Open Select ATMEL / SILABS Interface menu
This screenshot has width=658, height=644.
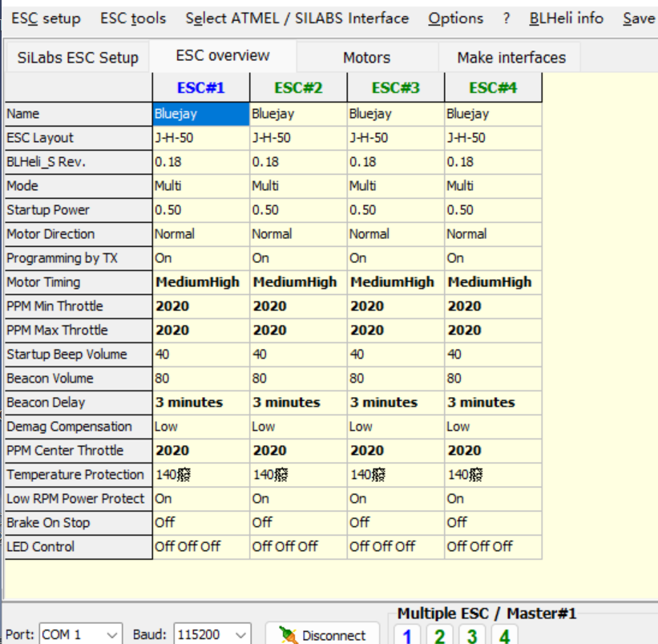(297, 18)
